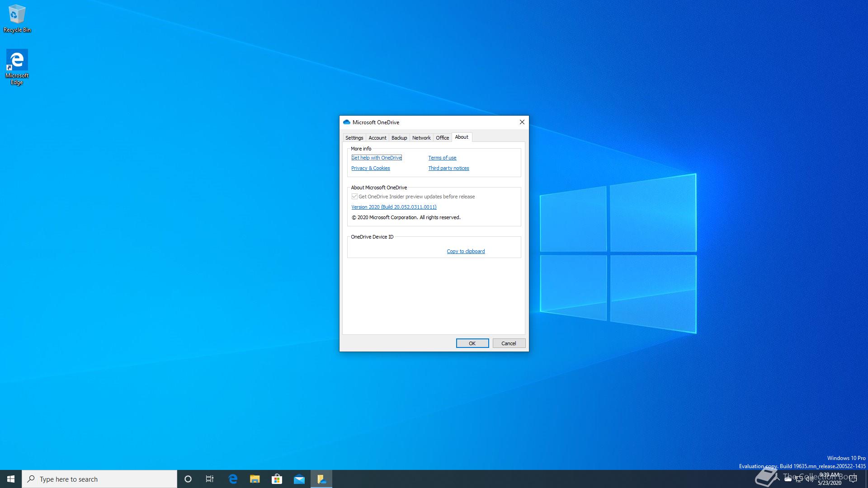Click the taskbar clock and date
The width and height of the screenshot is (868, 488).
pos(830,479)
